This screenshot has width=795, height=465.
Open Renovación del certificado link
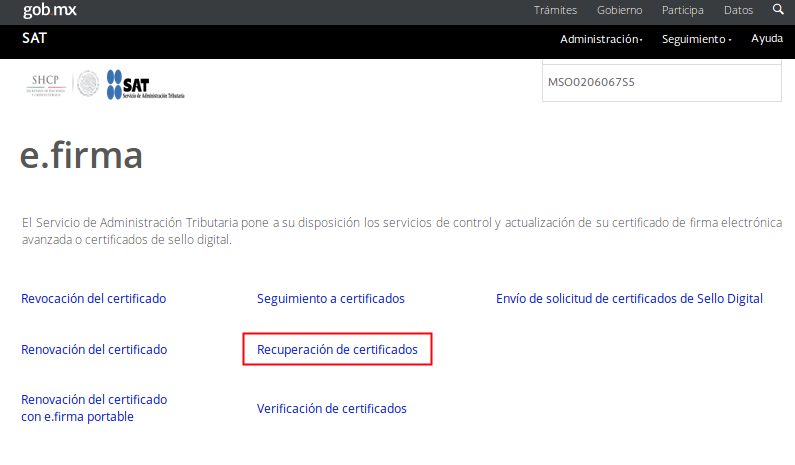click(x=94, y=349)
